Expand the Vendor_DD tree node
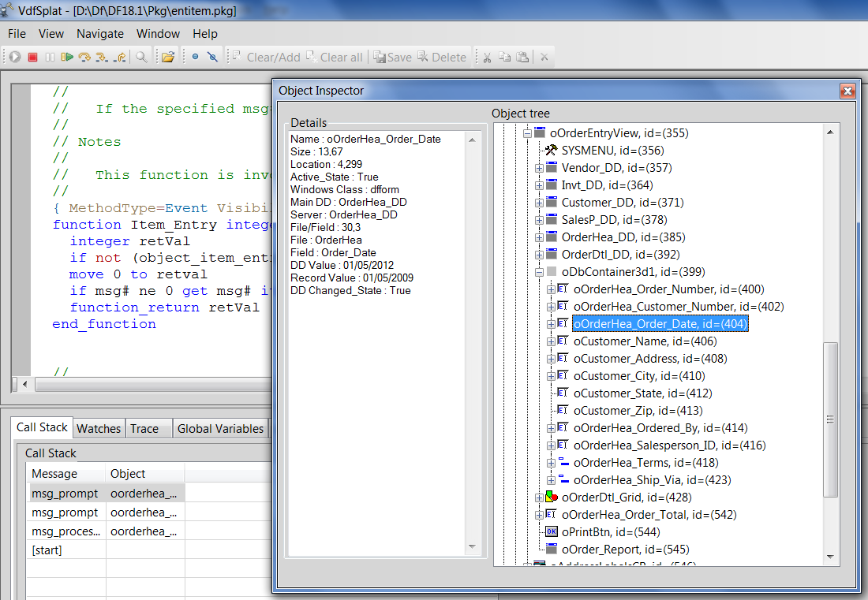The image size is (868, 600). click(x=539, y=168)
